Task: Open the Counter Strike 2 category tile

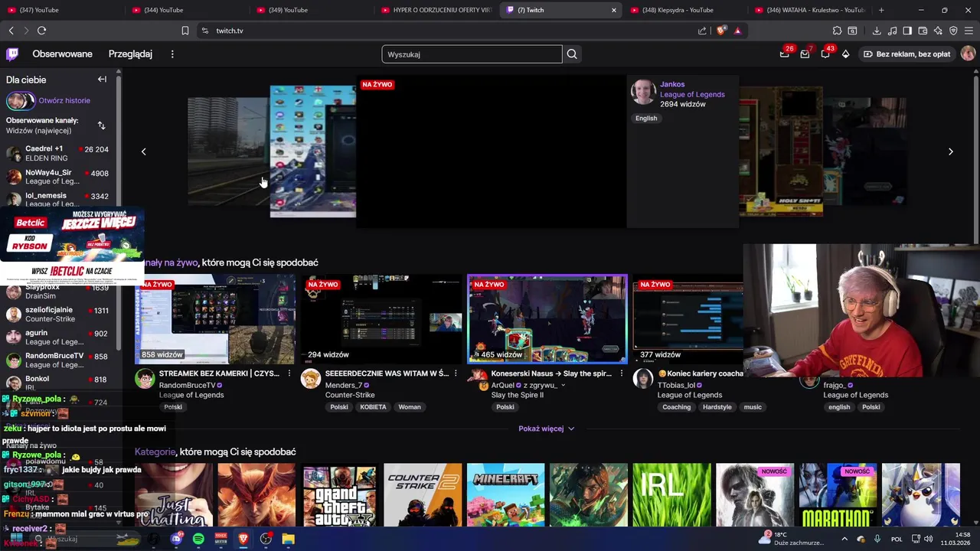Action: coord(423,494)
